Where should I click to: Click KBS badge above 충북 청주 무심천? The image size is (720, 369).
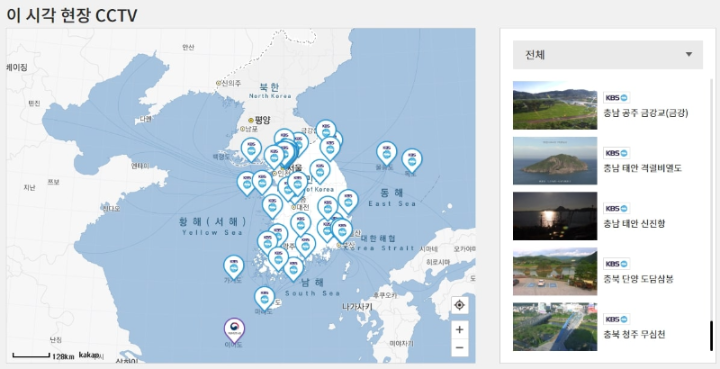616,319
